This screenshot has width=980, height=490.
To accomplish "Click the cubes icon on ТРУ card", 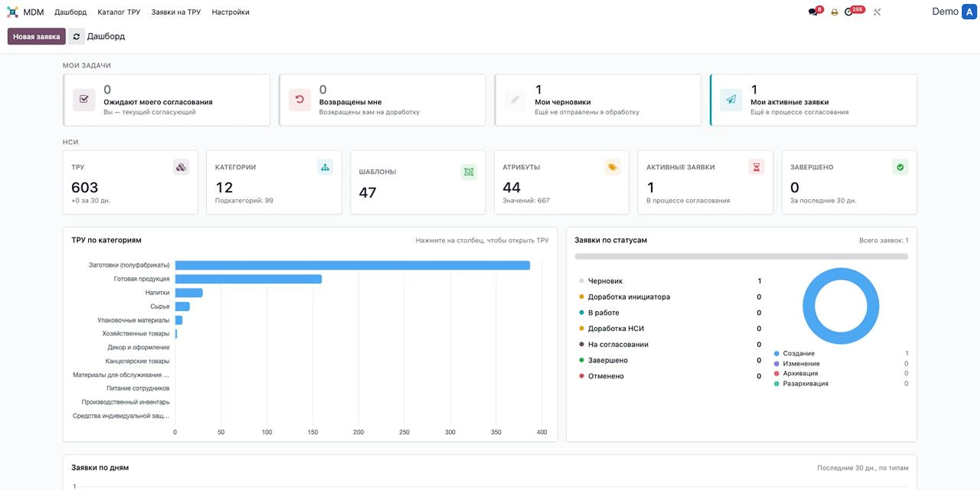I will pyautogui.click(x=181, y=167).
